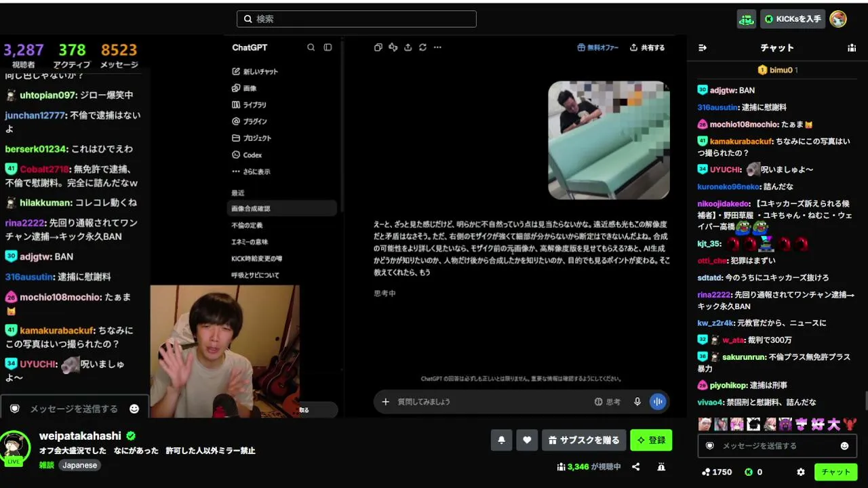Open Codex in the ChatGPT sidebar
The width and height of the screenshot is (868, 488).
pos(247,155)
